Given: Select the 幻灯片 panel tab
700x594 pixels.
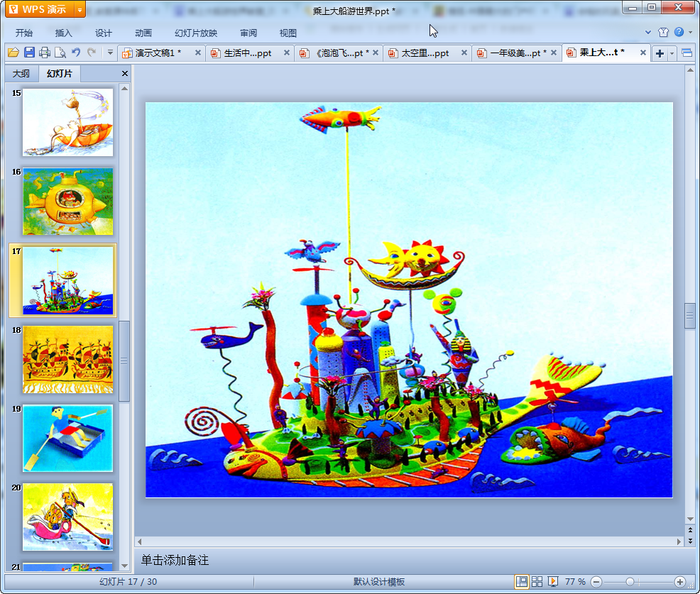Looking at the screenshot, I should [x=60, y=74].
